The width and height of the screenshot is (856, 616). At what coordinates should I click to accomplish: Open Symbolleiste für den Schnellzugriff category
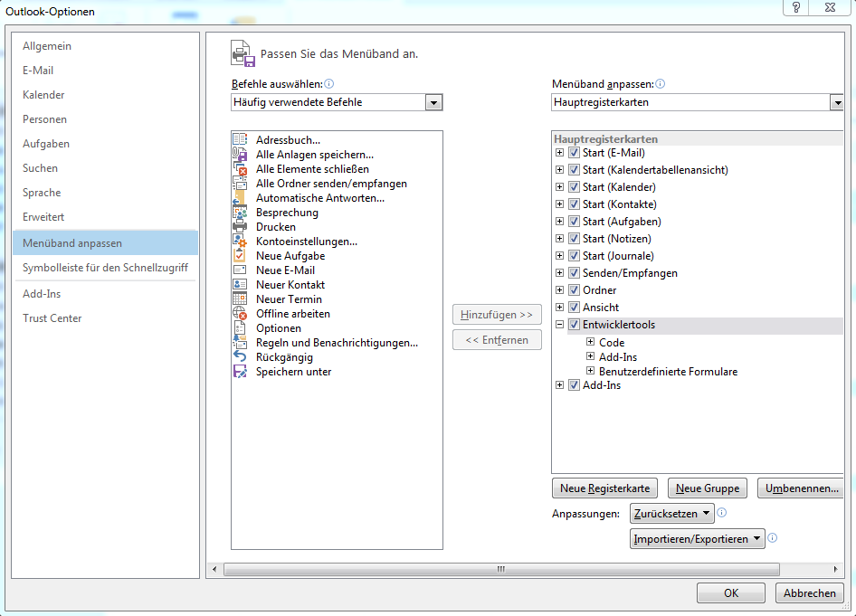pos(105,268)
